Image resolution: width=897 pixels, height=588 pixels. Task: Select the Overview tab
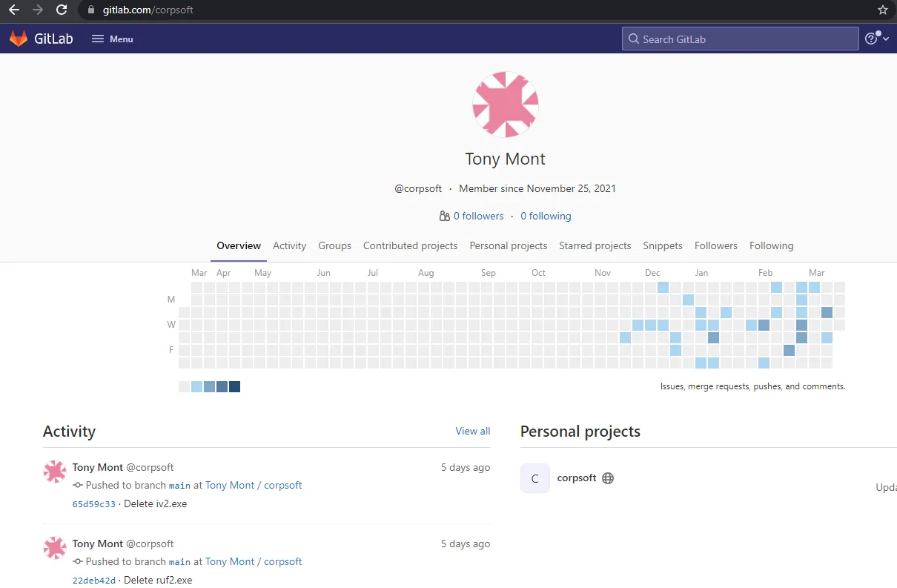(x=239, y=245)
